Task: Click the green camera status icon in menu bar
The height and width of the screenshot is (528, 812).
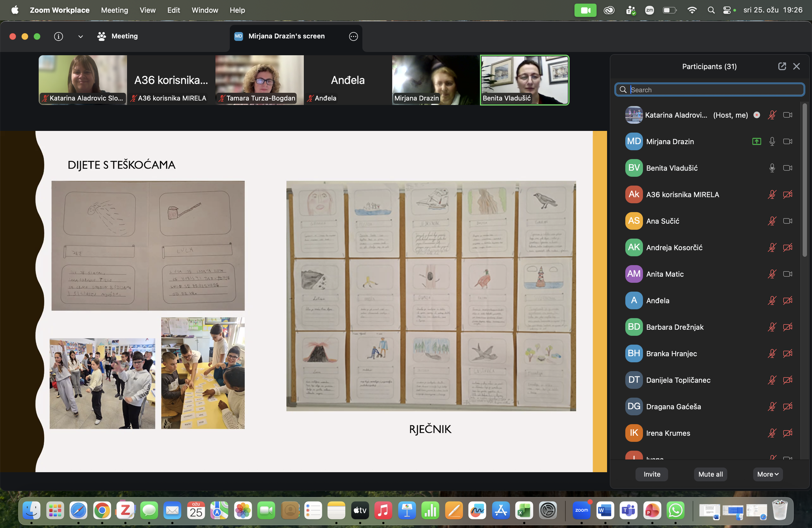Action: [x=586, y=10]
